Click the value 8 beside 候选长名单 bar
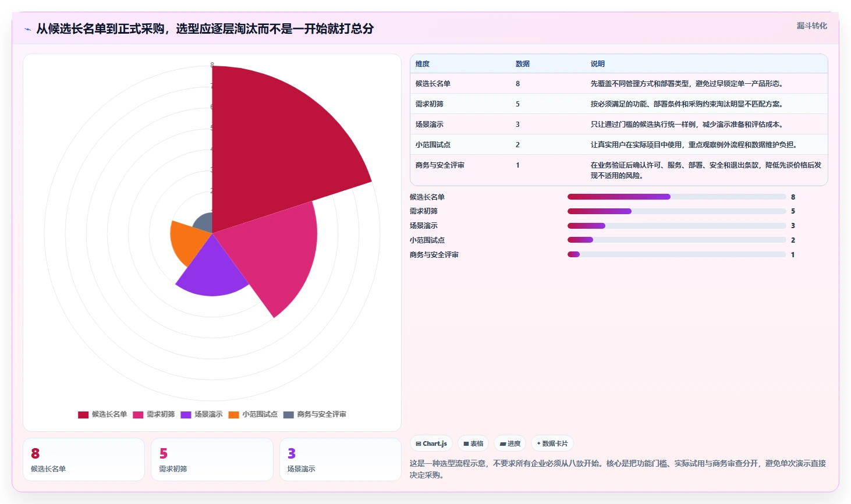This screenshot has height=504, width=851. (x=793, y=197)
